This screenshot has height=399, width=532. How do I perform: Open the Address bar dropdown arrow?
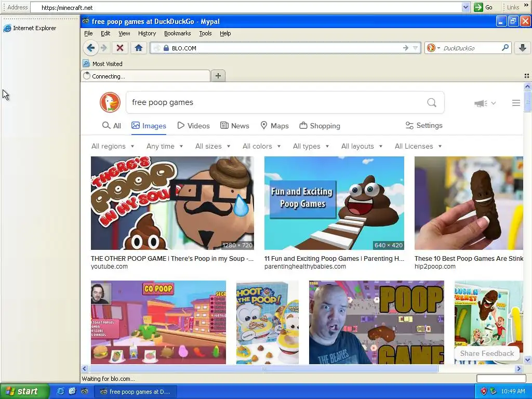[465, 7]
